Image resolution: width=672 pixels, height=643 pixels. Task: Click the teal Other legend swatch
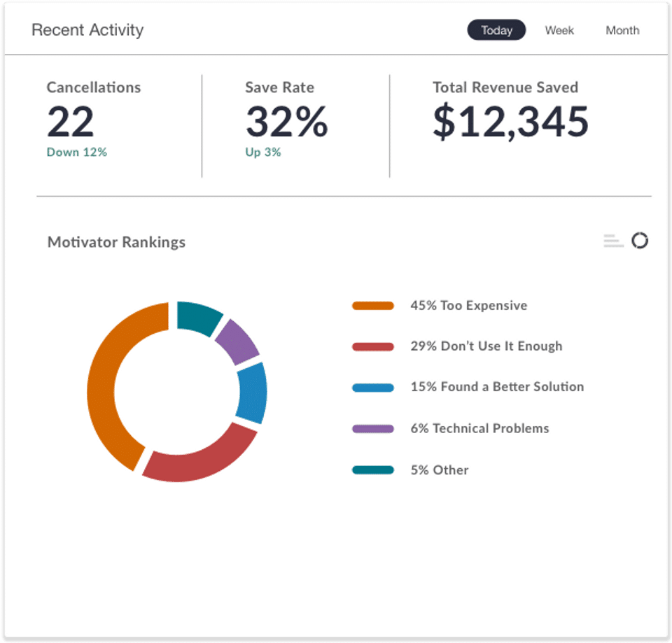[x=373, y=470]
